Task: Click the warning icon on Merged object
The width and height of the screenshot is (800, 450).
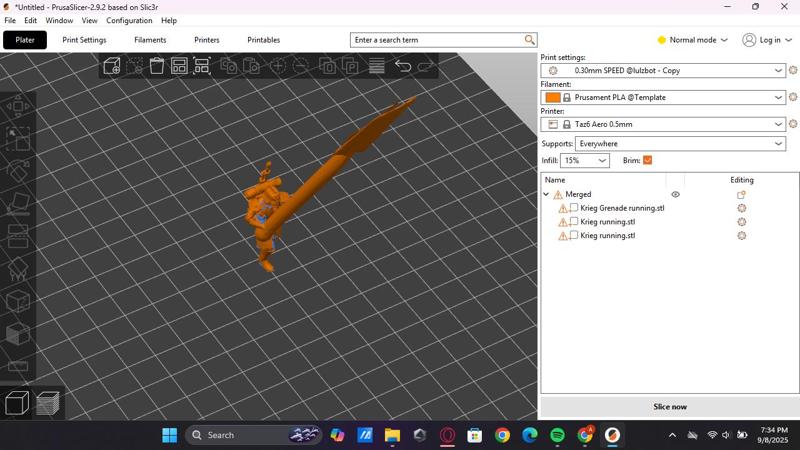Action: (558, 194)
